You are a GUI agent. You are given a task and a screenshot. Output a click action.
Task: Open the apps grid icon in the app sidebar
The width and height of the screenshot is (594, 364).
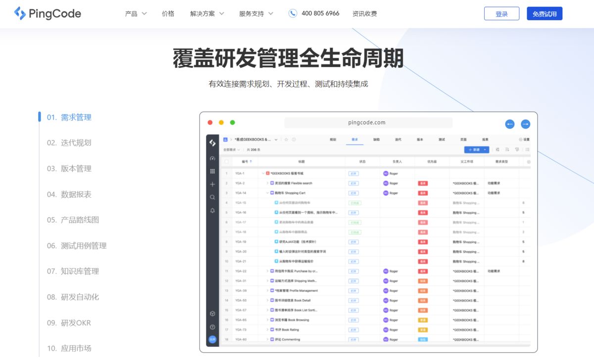pos(212,171)
